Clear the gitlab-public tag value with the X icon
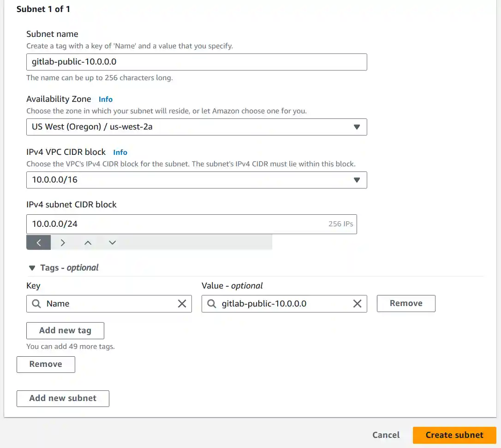 coord(357,303)
